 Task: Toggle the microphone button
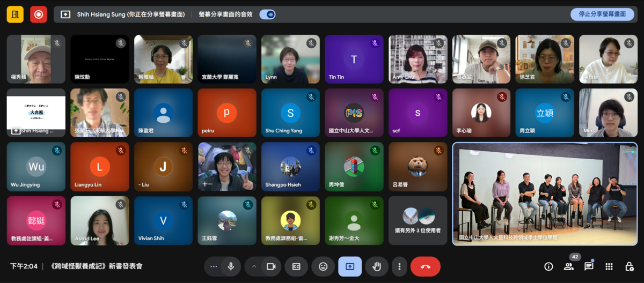[x=231, y=266]
